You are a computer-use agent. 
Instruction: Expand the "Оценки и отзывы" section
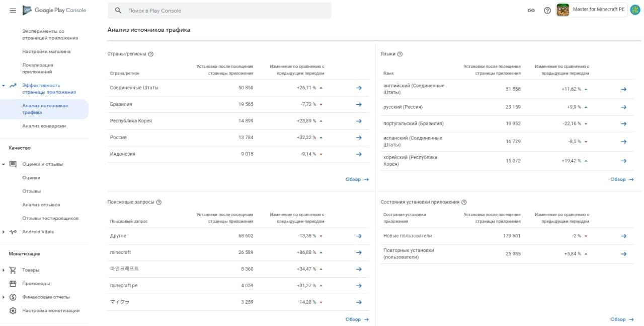pos(5,164)
